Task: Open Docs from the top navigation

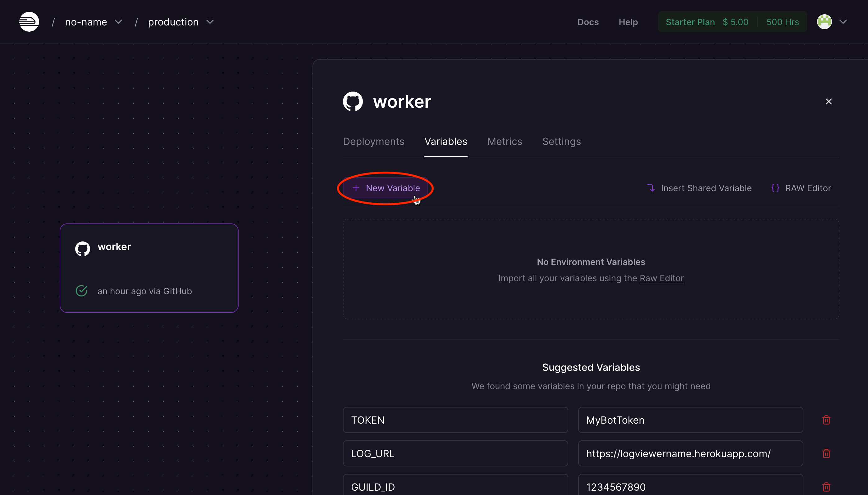Action: [588, 22]
